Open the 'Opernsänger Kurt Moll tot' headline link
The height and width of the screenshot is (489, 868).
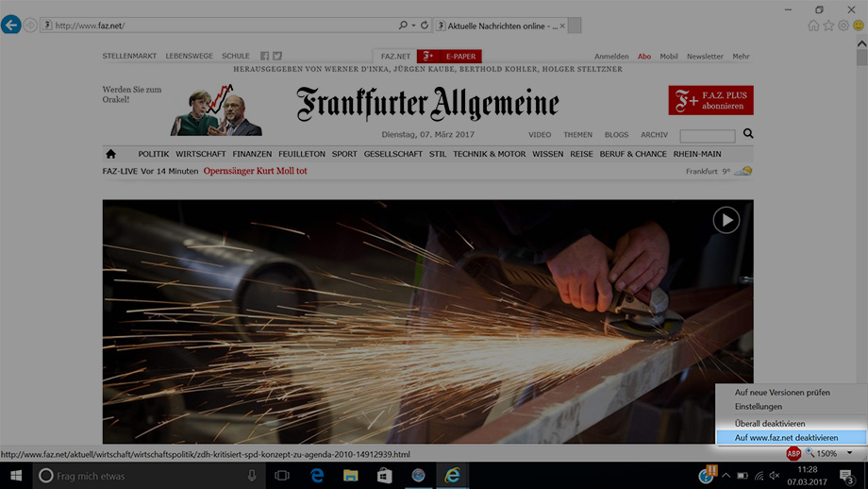coord(255,171)
